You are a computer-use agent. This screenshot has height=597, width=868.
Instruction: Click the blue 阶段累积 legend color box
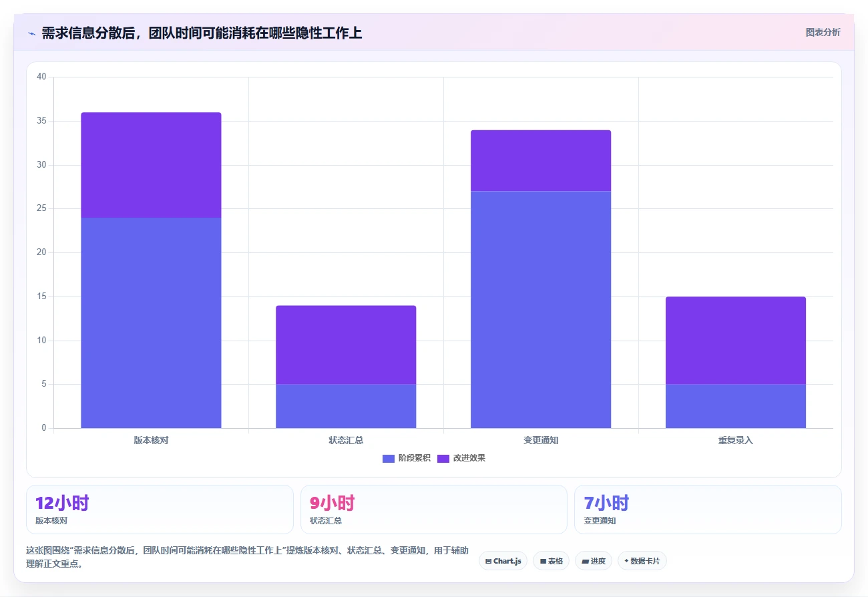[389, 458]
